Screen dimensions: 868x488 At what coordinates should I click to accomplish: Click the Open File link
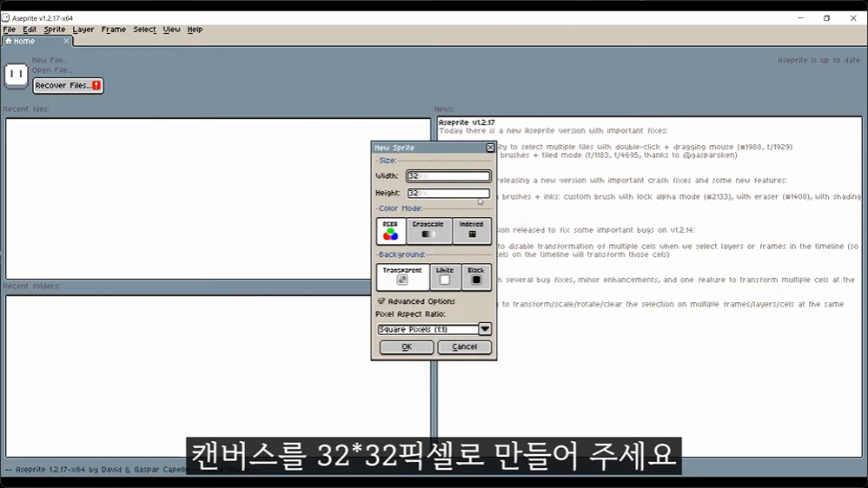coord(52,70)
